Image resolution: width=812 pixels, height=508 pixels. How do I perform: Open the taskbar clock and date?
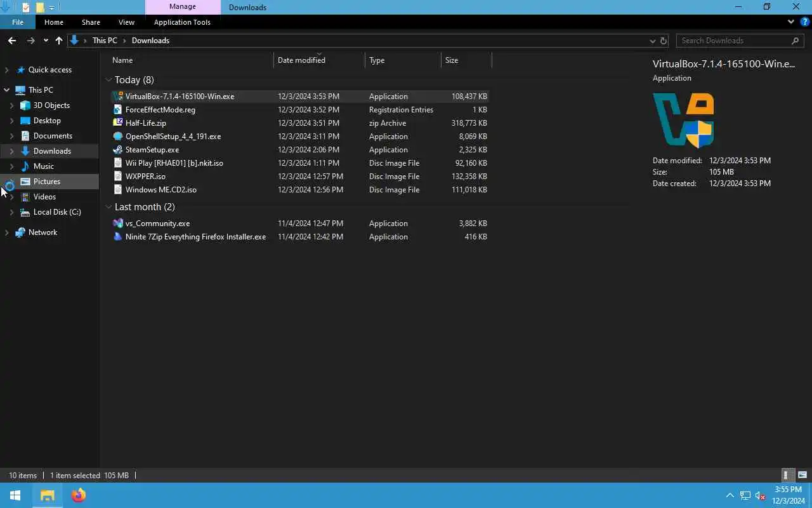point(788,495)
